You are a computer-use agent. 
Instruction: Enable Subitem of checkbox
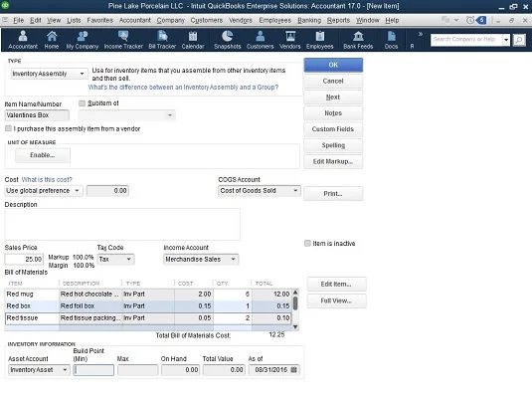82,103
